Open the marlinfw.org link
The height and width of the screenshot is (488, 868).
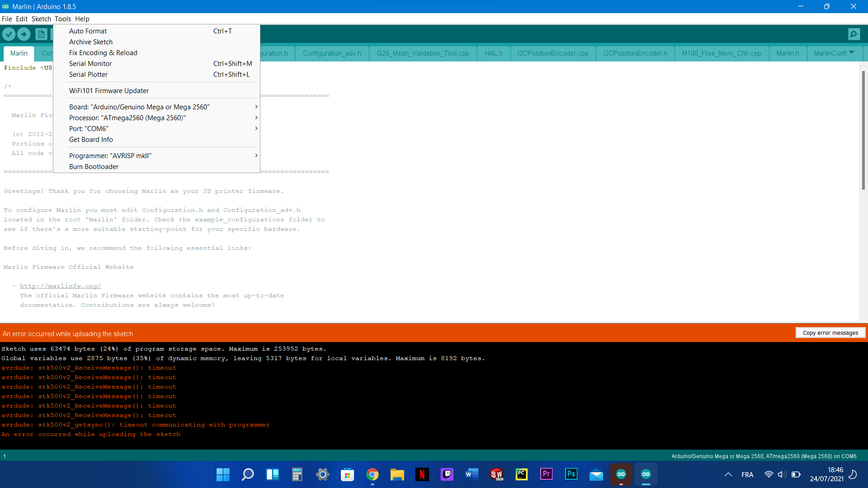[61, 286]
